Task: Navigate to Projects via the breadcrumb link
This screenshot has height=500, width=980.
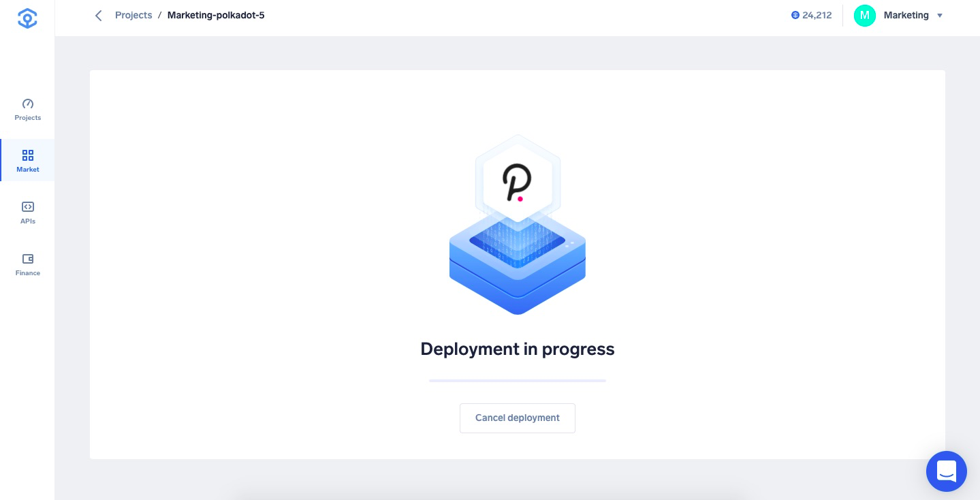Action: (133, 15)
